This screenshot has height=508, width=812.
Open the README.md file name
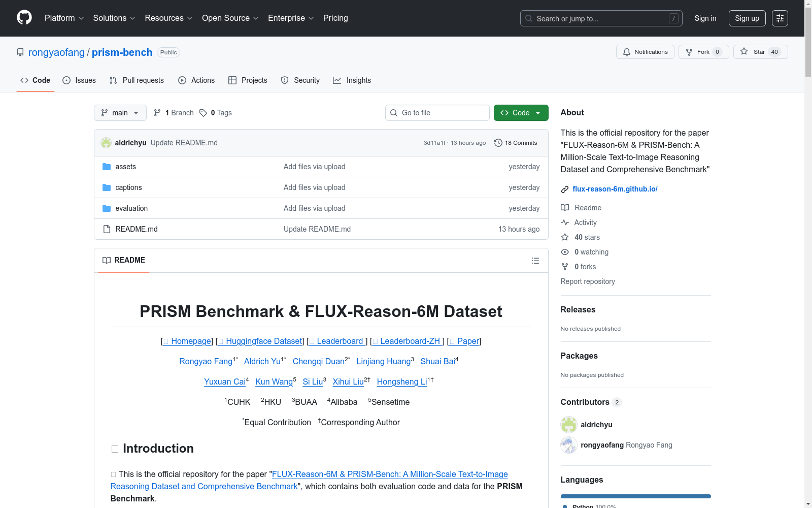pos(137,229)
